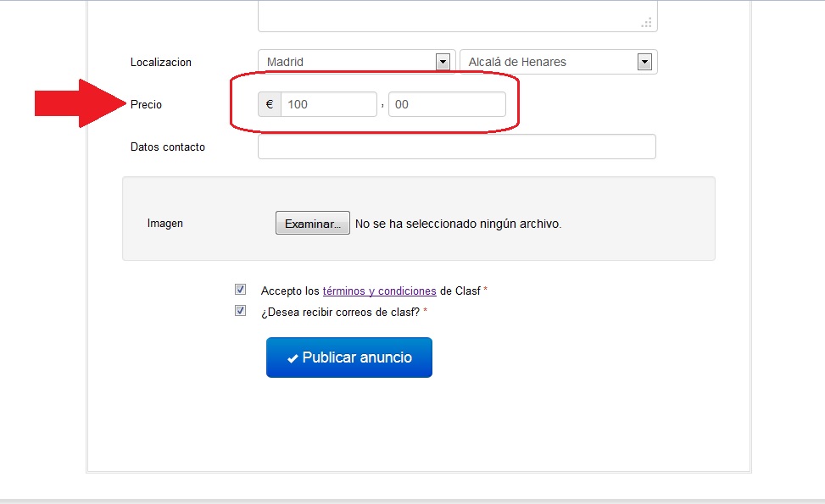Toggle the Accepto los términos checkbox

click(240, 290)
